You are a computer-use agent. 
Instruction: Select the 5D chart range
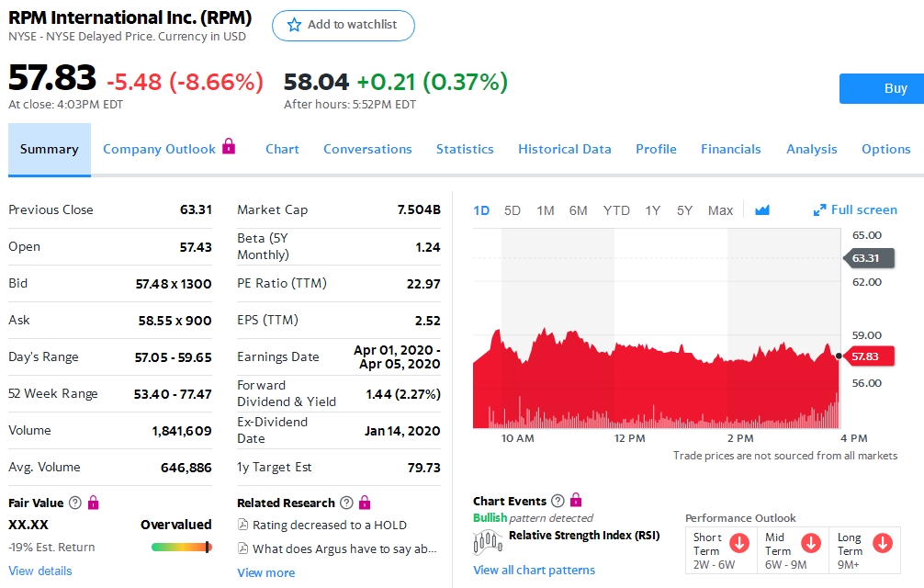tap(513, 210)
